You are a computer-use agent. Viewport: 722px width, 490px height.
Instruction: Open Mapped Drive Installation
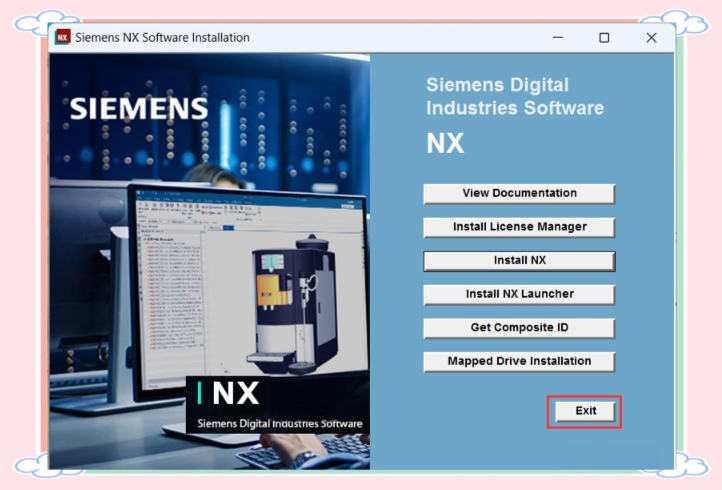tap(519, 362)
